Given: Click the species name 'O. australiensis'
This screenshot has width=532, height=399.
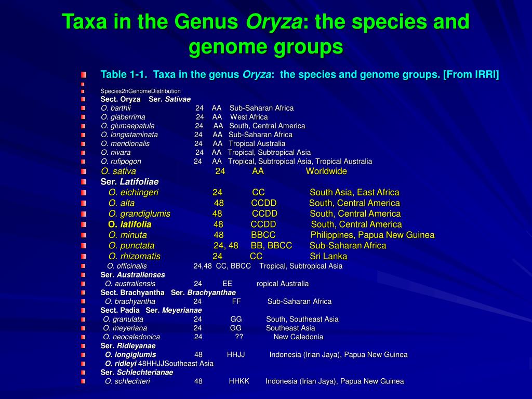Looking at the screenshot, I should (130, 284).
